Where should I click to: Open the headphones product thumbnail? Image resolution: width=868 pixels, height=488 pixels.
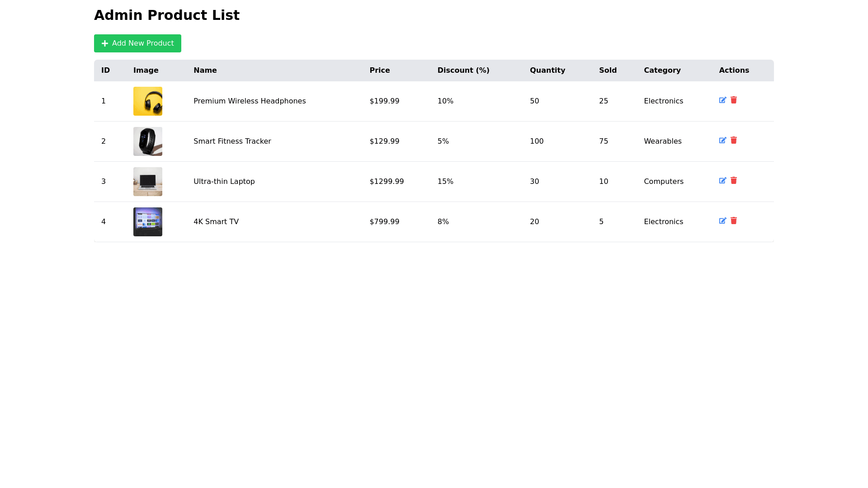pyautogui.click(x=148, y=101)
